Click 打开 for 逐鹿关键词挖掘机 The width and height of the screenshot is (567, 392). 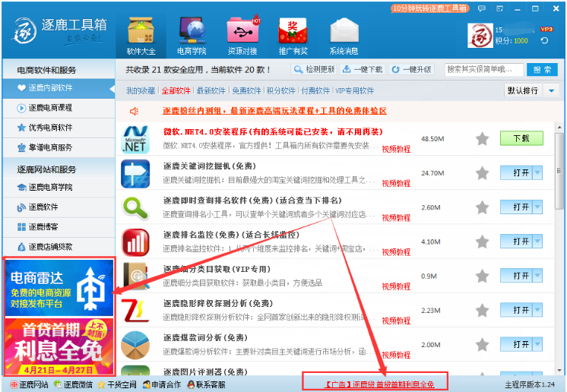[516, 172]
